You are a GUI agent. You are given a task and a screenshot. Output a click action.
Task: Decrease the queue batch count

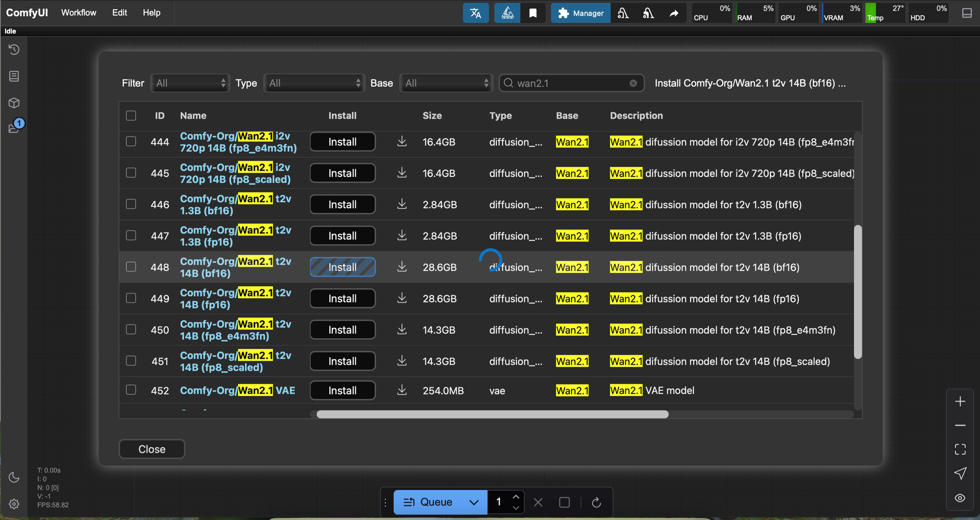[x=515, y=508]
